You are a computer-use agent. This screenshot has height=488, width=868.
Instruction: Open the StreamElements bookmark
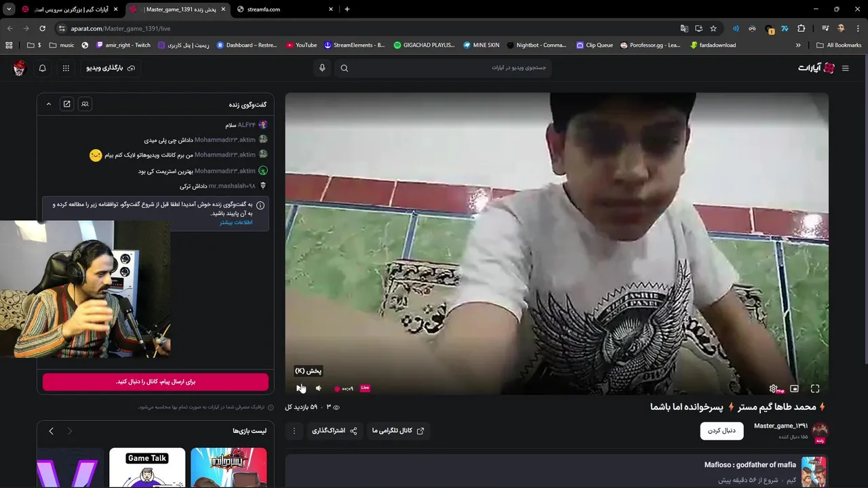[354, 45]
